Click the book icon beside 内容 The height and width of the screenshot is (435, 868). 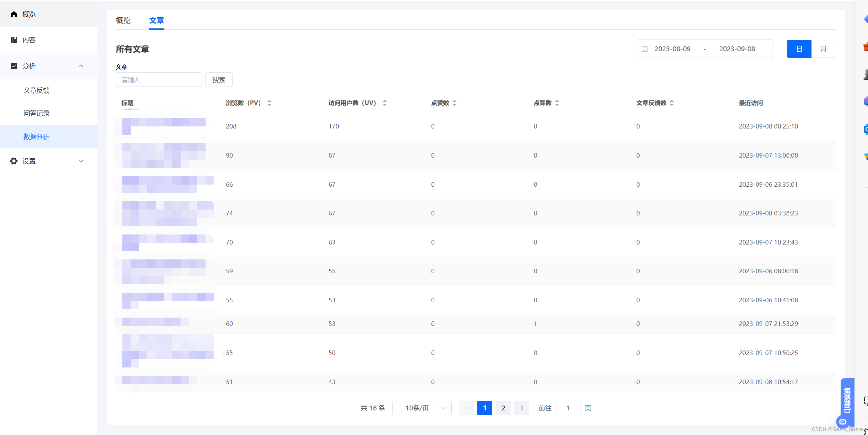coord(14,40)
